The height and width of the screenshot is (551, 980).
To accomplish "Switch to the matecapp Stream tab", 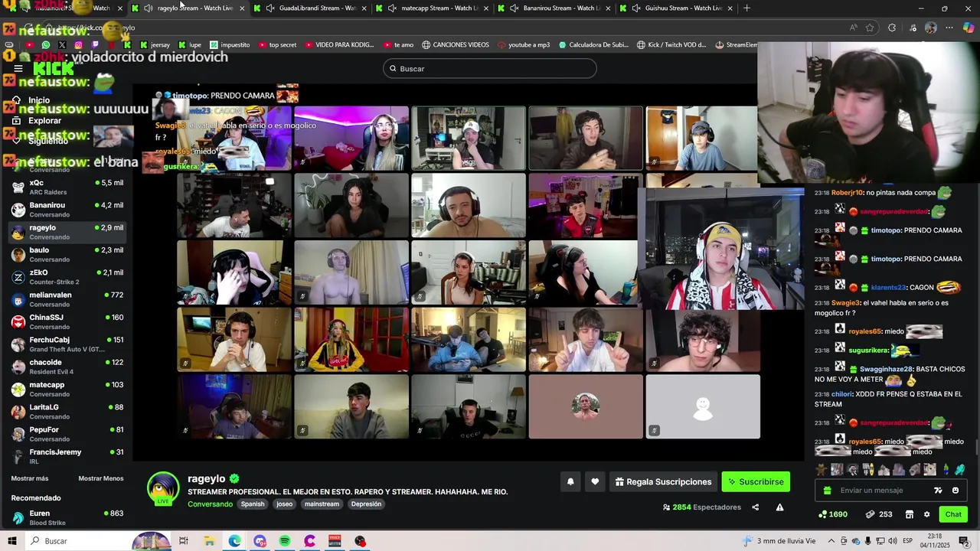I will coord(433,8).
